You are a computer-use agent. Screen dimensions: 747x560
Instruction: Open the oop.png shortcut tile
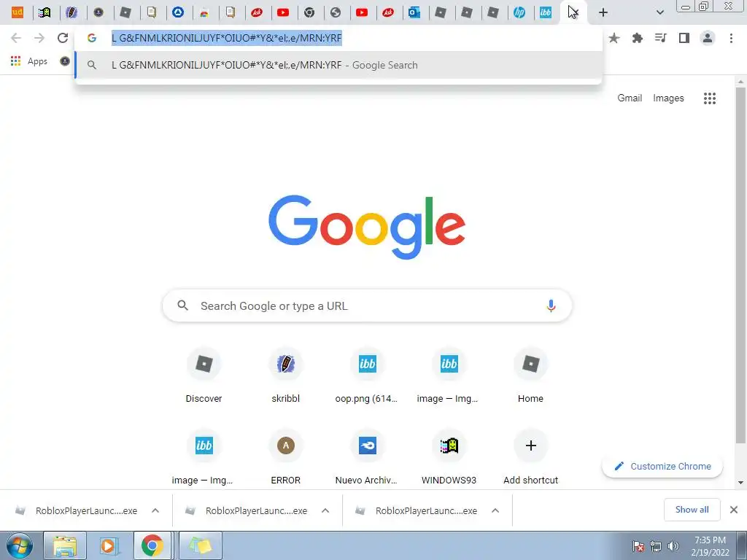pos(367,376)
